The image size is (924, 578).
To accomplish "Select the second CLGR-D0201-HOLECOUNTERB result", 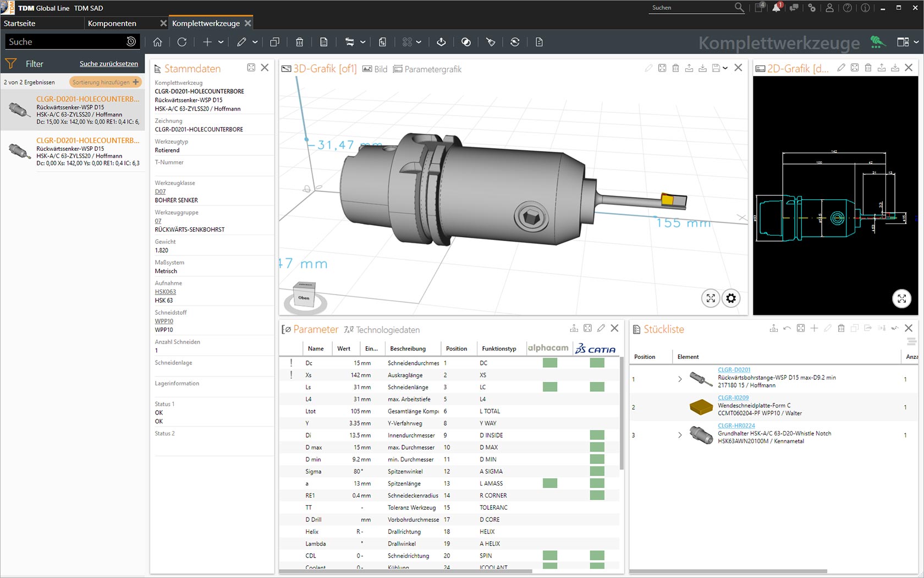I will (87, 140).
